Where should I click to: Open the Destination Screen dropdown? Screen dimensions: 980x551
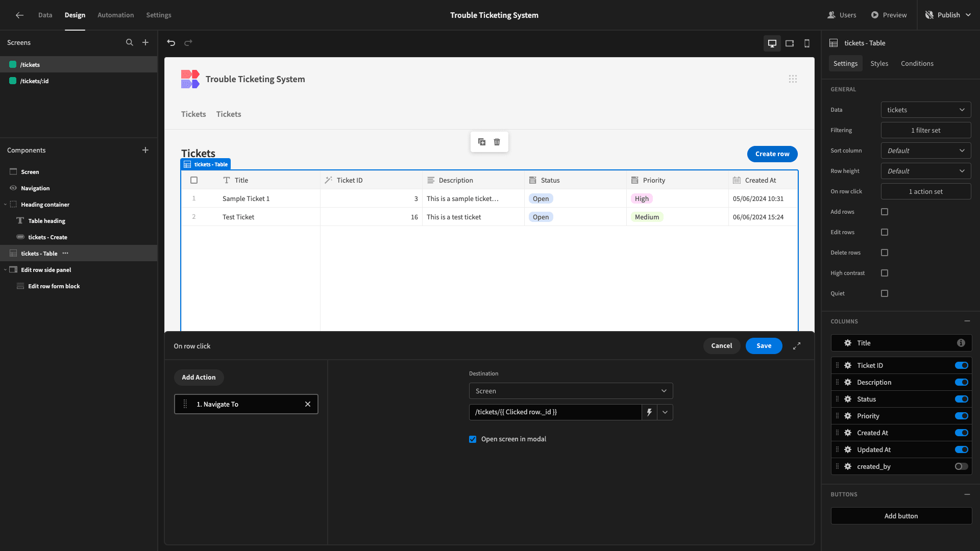[571, 391]
